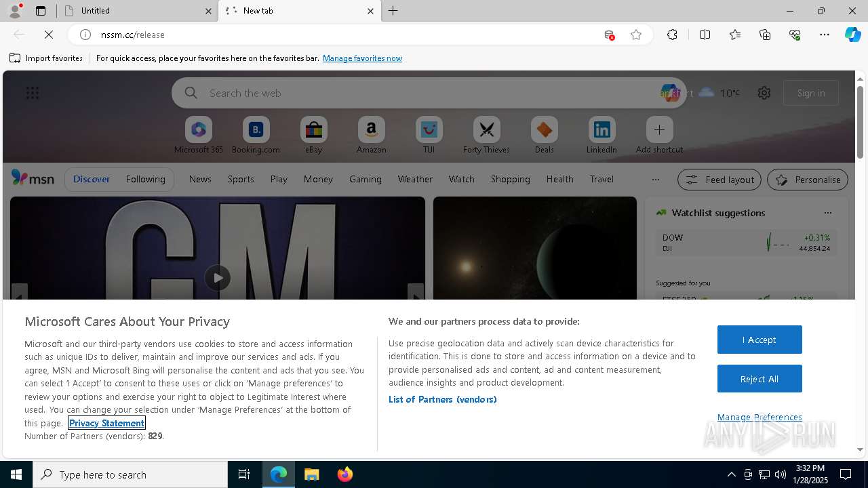
Task: Open Watchlist suggestions more options
Action: click(827, 213)
